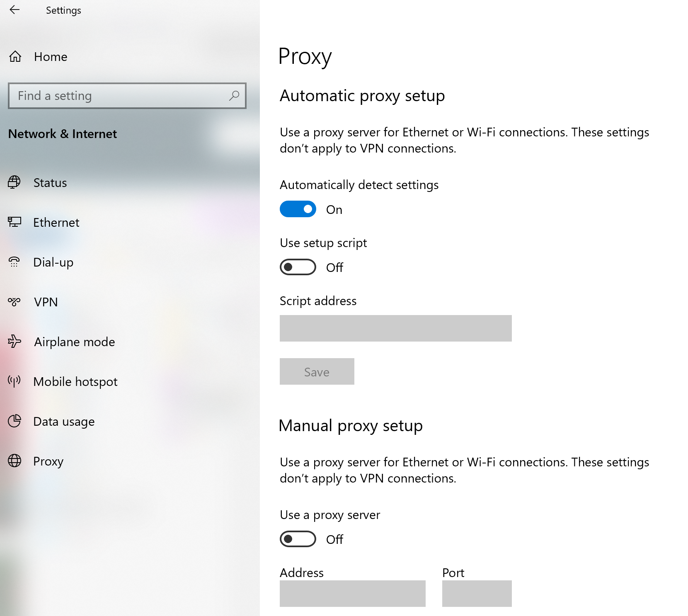
Task: Click the back arrow
Action: [x=15, y=10]
